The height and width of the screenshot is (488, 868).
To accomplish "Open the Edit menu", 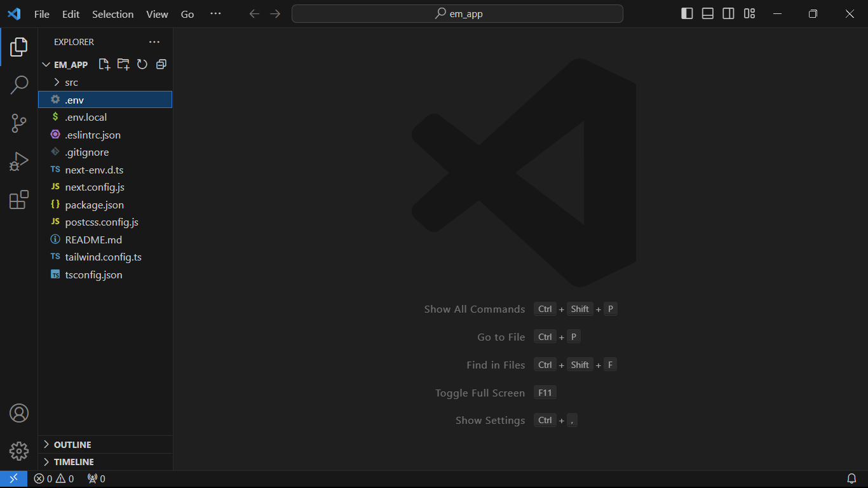I will 71,14.
